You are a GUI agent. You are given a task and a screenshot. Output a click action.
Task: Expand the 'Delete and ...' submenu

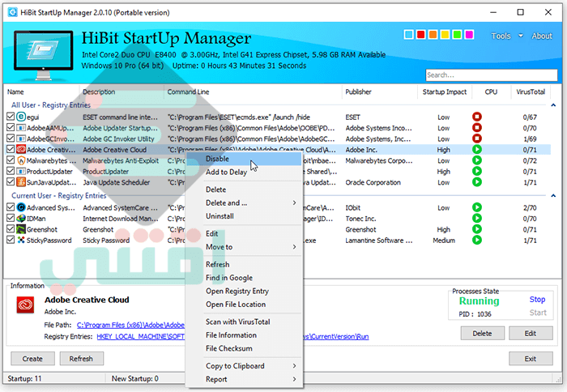tap(294, 202)
